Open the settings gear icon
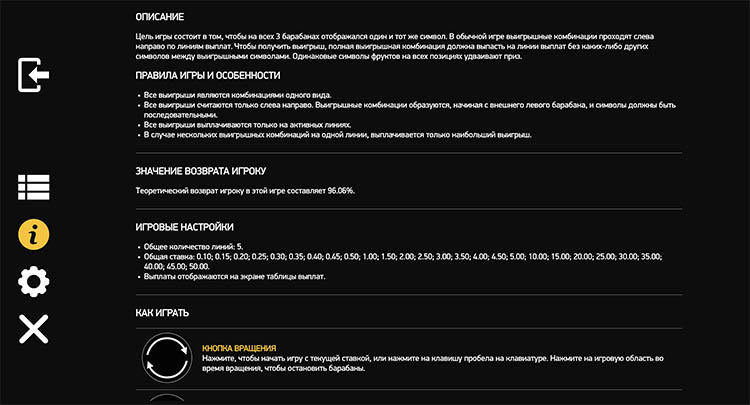The image size is (750, 405). pyautogui.click(x=34, y=282)
